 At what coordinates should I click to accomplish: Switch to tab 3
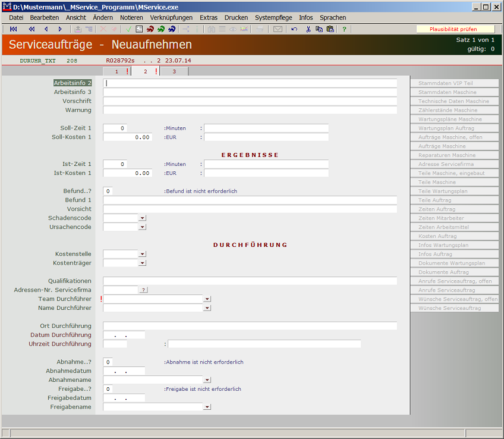click(x=174, y=71)
